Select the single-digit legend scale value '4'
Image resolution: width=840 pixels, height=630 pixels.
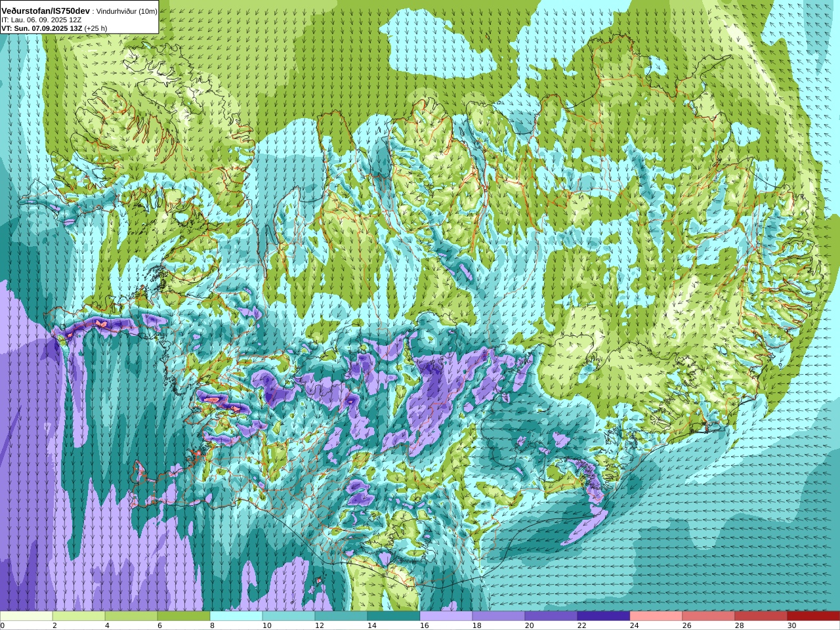(107, 625)
